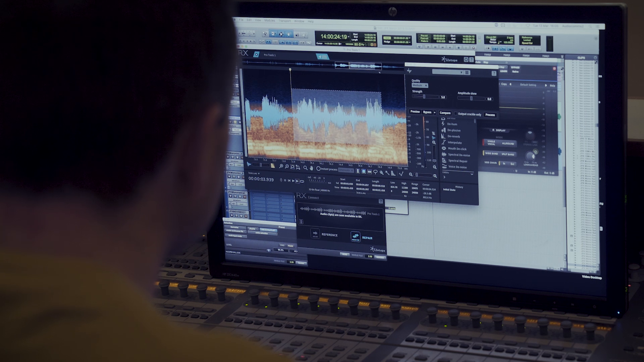Screen dimensions: 644x362
Task: Select ALLROUND mode in the plugin
Action: point(508,143)
